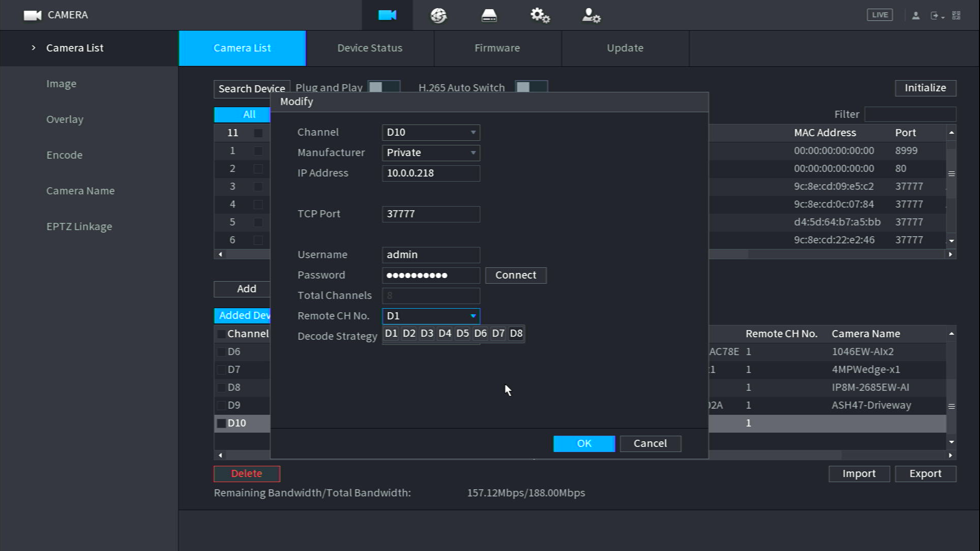Switch to the Device Status tab
The image size is (980, 551).
tap(370, 48)
